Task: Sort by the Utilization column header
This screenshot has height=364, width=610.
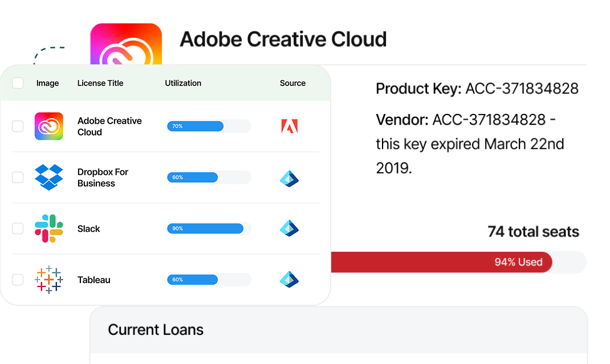Action: (183, 83)
